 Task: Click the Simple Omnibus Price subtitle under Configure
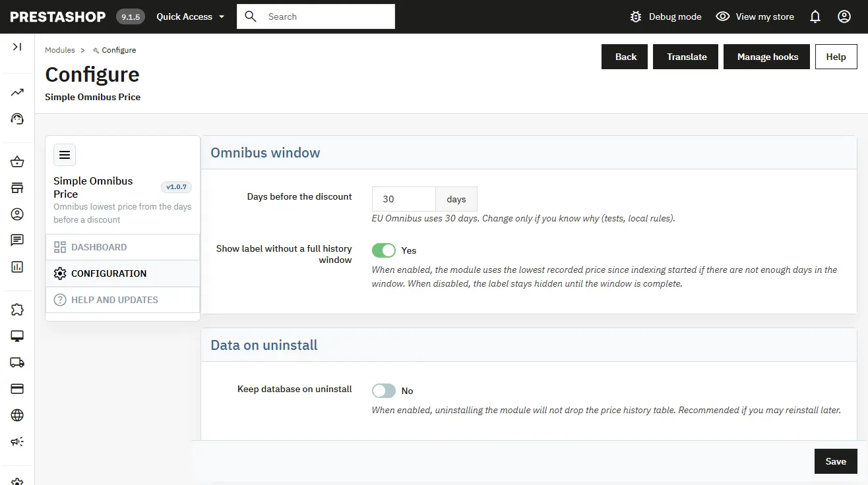click(93, 97)
